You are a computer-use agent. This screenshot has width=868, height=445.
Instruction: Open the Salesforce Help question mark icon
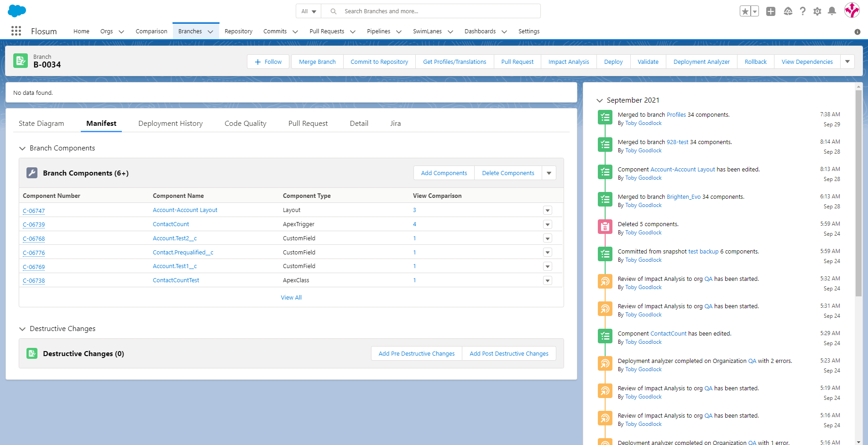pos(803,11)
